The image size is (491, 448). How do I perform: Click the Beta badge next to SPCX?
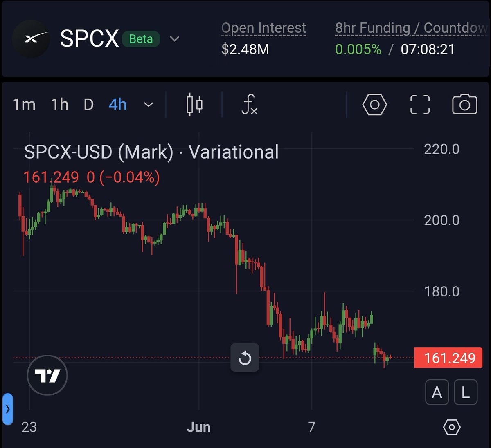141,39
